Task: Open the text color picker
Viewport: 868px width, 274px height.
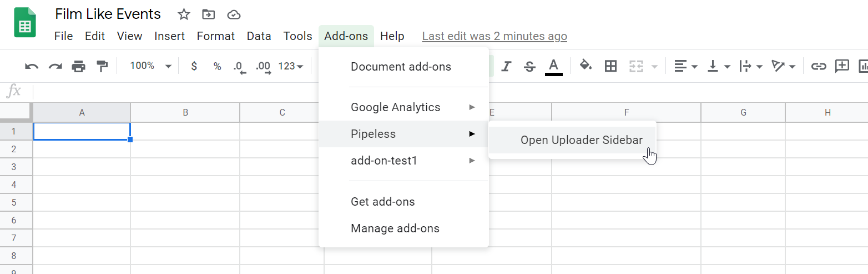Action: point(553,67)
